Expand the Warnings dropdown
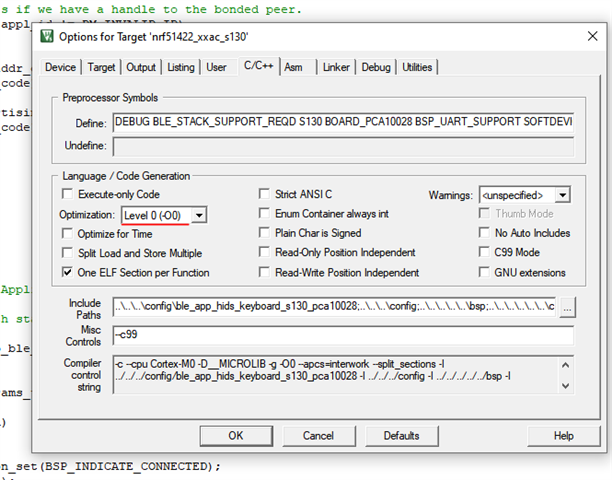 (563, 194)
